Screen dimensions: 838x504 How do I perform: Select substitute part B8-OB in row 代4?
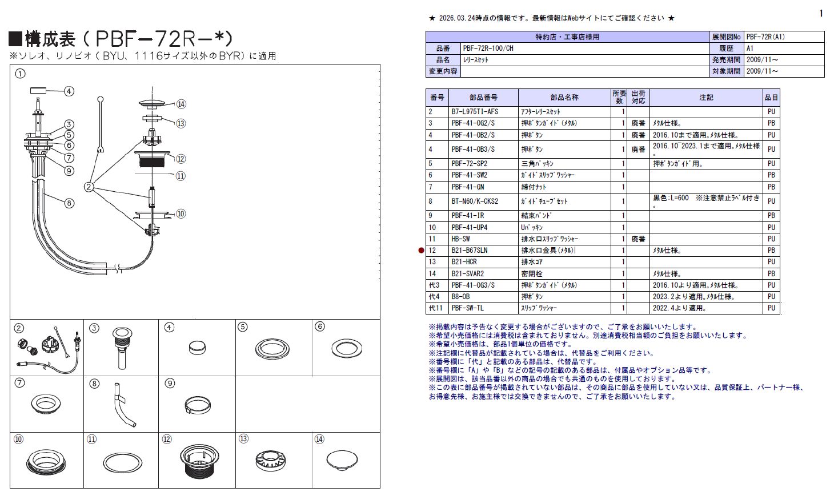460,297
